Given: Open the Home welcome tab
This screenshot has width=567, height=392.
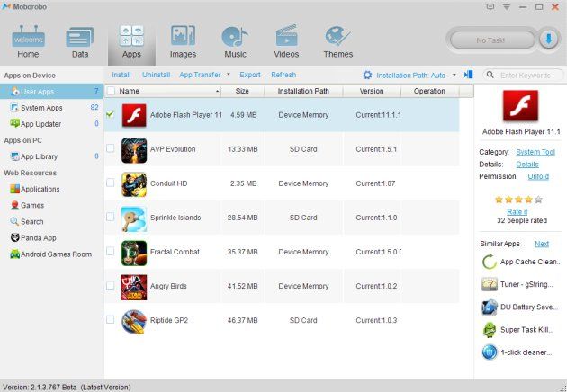Looking at the screenshot, I should 28,42.
